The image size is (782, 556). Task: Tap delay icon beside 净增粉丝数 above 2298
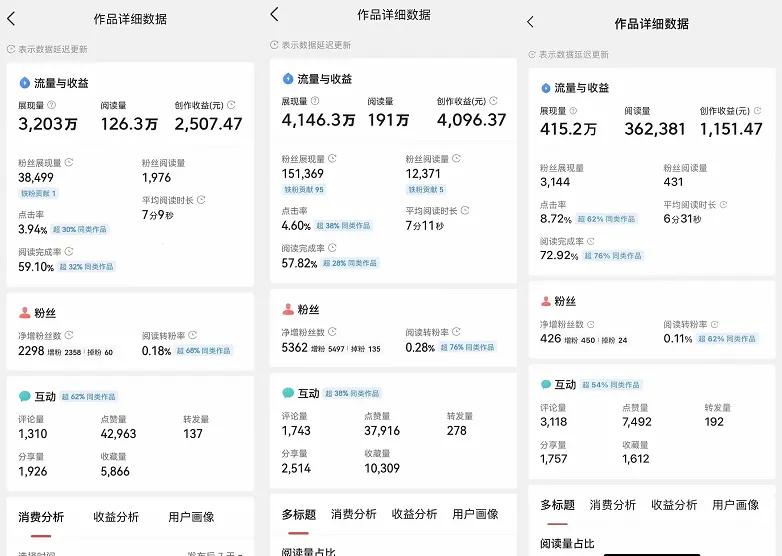tap(69, 335)
